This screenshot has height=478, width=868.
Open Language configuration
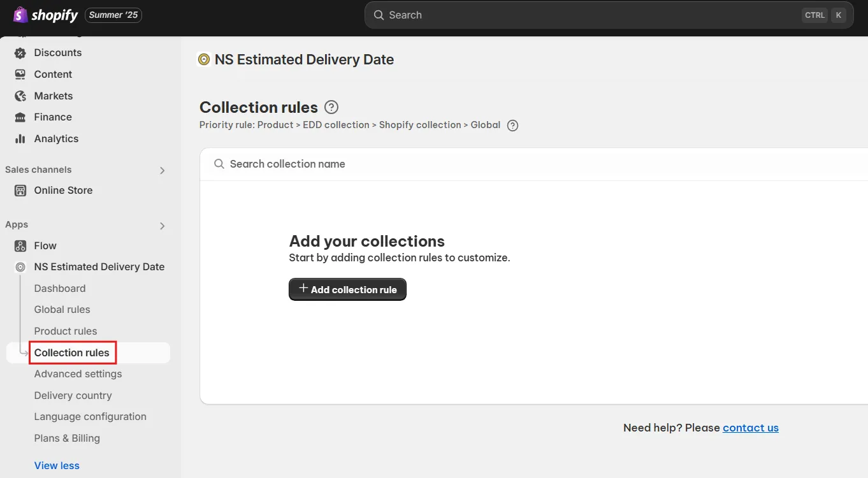[x=90, y=417]
